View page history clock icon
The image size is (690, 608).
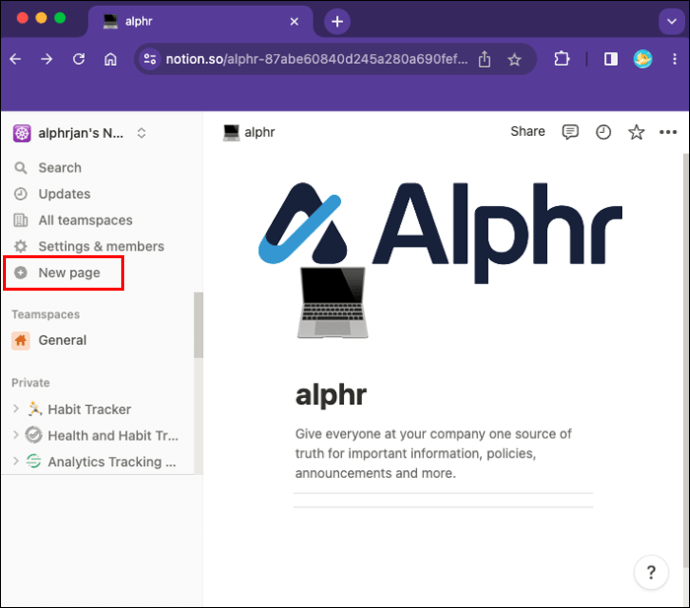(603, 132)
